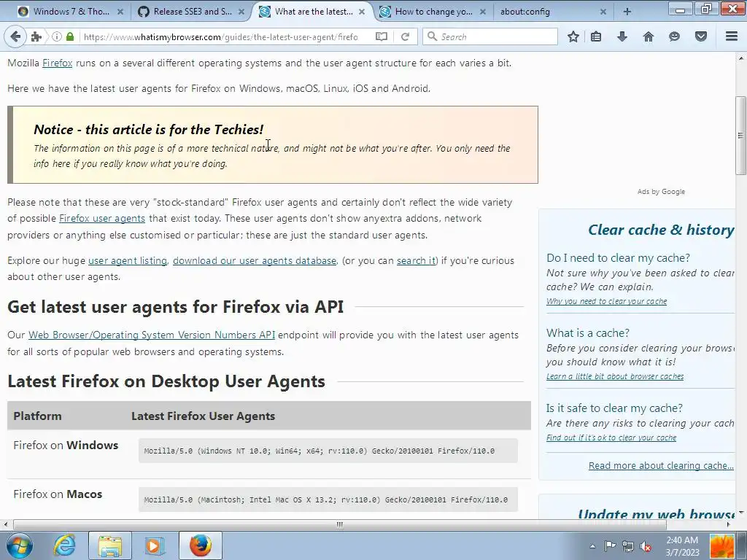747x560 pixels.
Task: Click the Search input field
Action: (x=490, y=36)
